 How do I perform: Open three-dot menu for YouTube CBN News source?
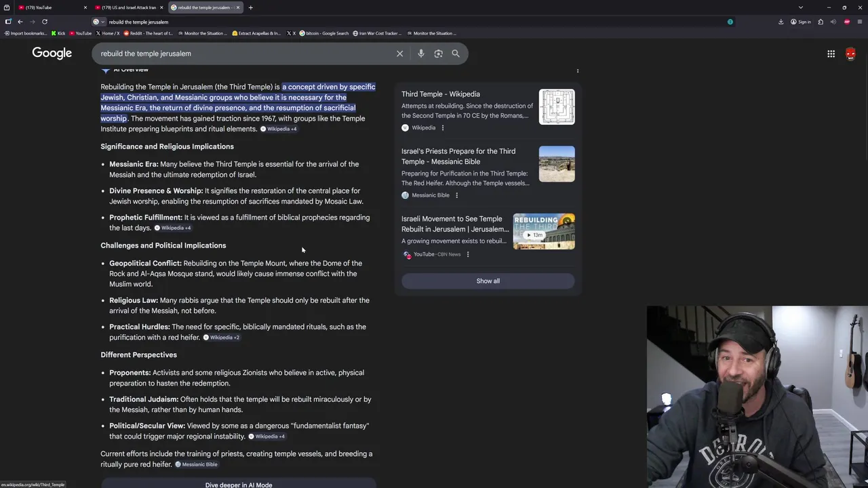467,254
